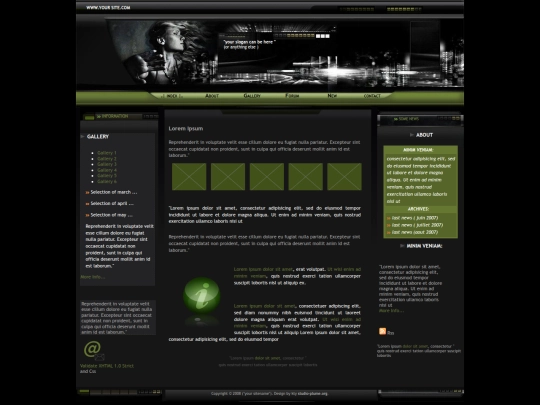Open the Contact navigation item

(x=372, y=96)
